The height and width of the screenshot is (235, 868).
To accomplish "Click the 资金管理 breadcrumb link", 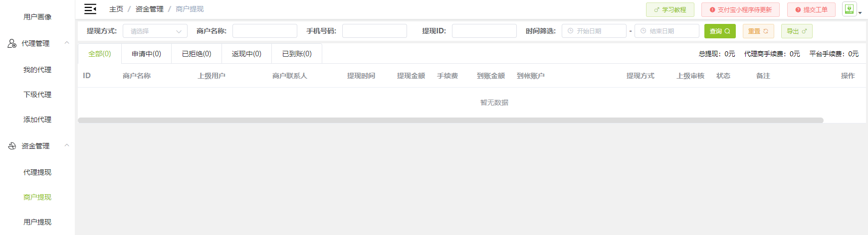I will pyautogui.click(x=149, y=9).
